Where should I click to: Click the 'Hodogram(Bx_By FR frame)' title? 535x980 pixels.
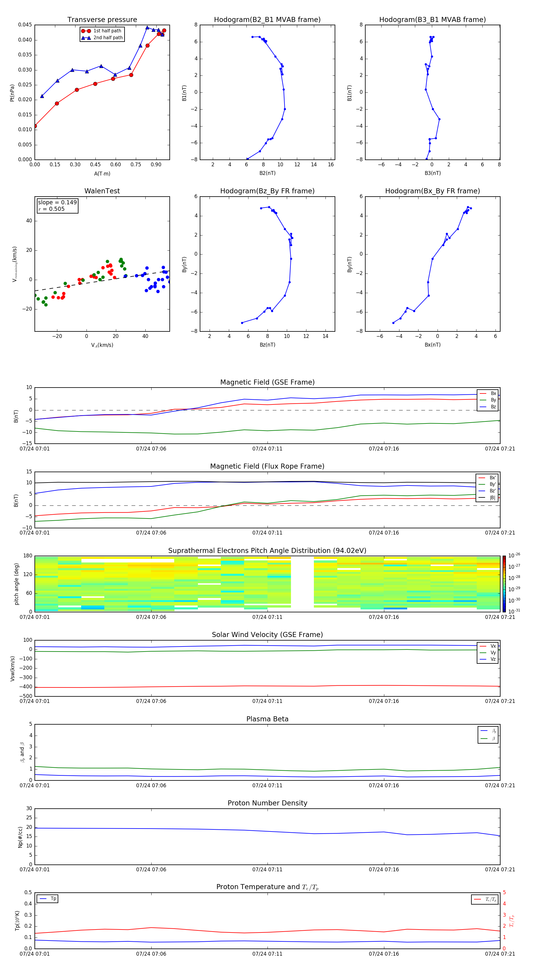click(x=432, y=191)
